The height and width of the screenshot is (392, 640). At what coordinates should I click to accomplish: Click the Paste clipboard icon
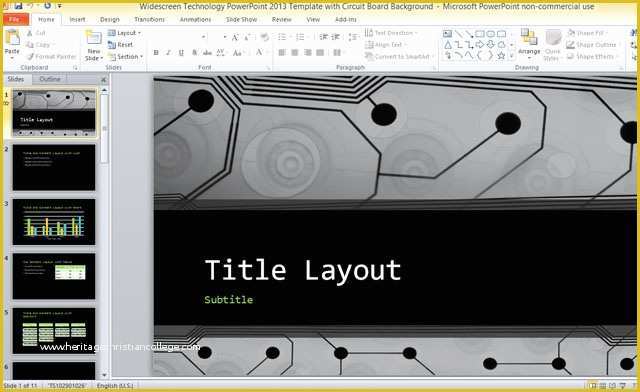[x=12, y=38]
